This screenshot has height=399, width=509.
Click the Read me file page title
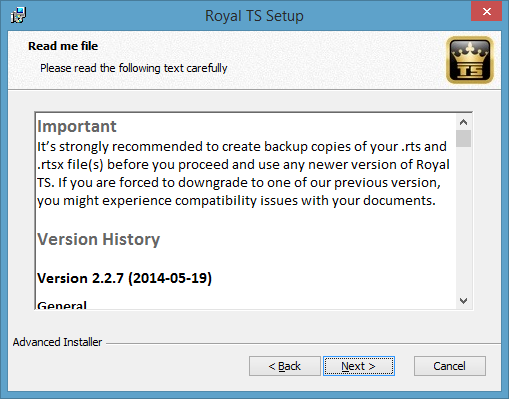[x=63, y=46]
